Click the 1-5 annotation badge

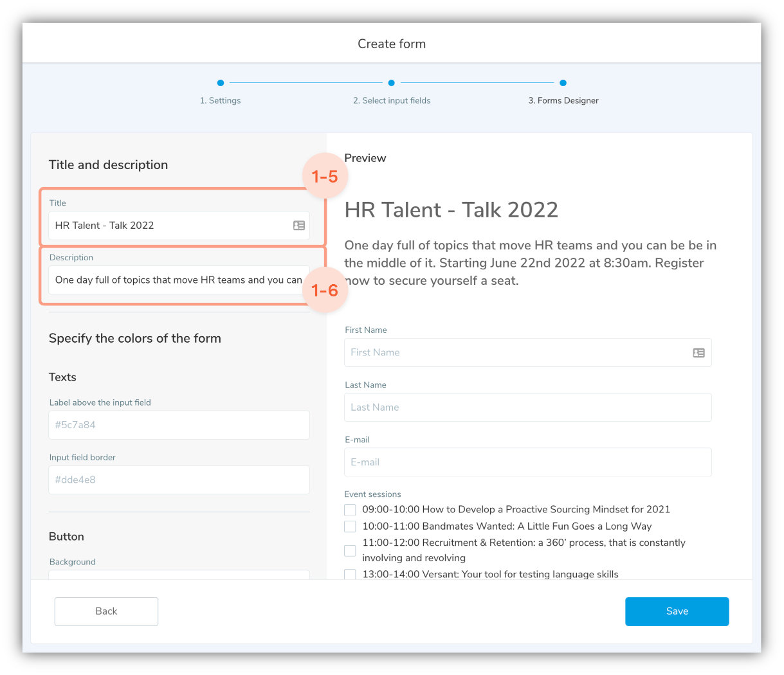[324, 177]
